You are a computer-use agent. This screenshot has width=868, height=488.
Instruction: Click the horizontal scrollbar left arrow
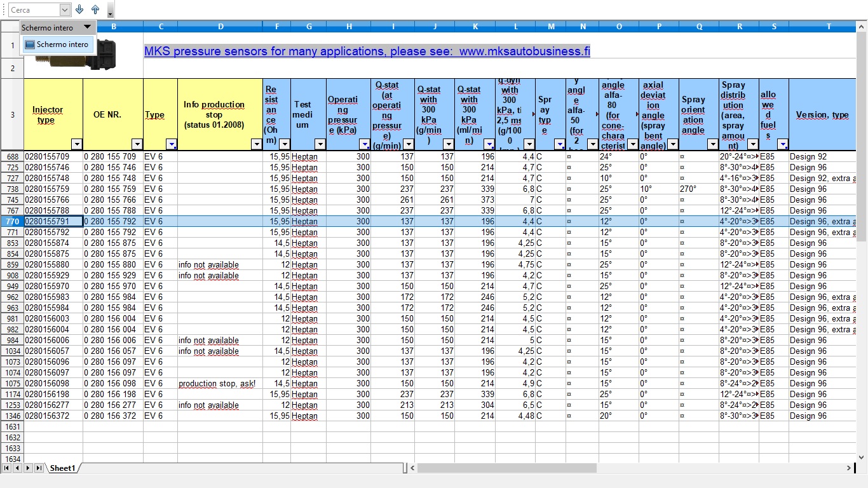coord(412,468)
